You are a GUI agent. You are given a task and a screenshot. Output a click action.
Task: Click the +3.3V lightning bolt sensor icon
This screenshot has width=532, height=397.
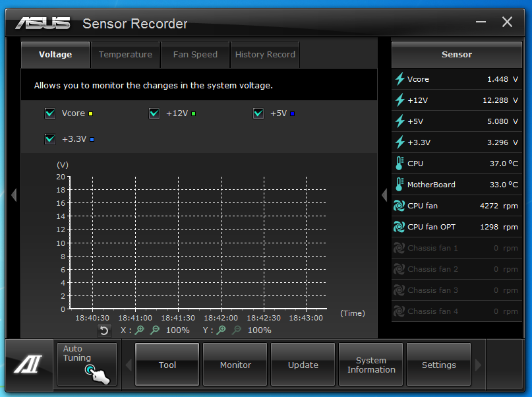tap(399, 142)
